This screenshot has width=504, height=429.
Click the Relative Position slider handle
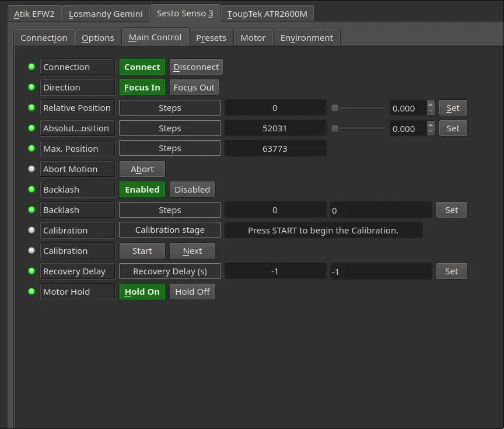click(x=335, y=108)
